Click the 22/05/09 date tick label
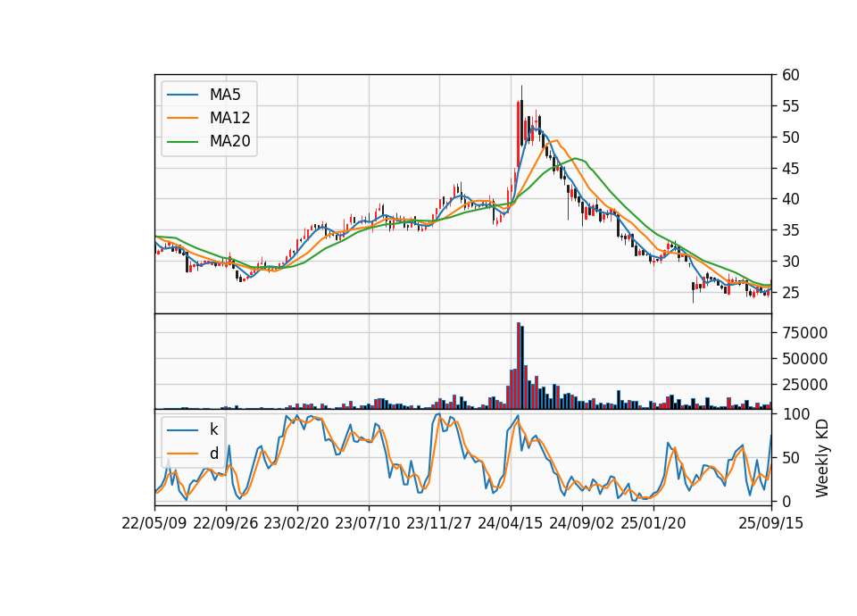 pyautogui.click(x=154, y=524)
